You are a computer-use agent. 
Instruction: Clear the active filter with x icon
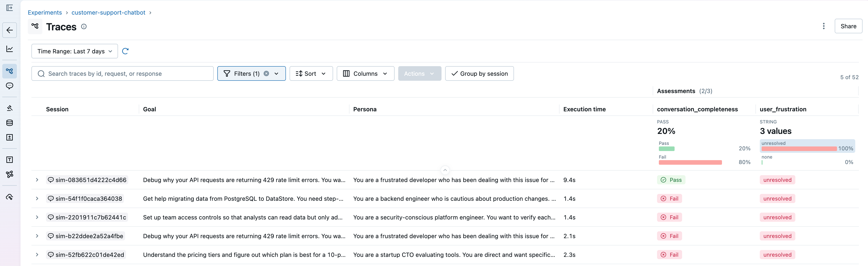pos(266,74)
